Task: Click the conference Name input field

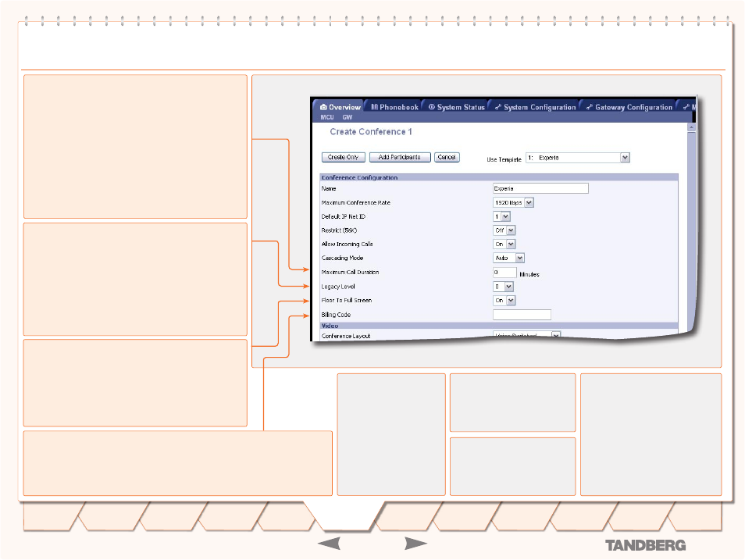Action: tap(540, 188)
